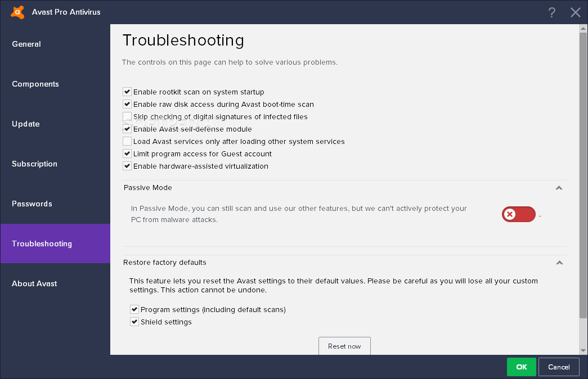Open the About Avast tab
Screen dimensions: 588x379
(56, 283)
